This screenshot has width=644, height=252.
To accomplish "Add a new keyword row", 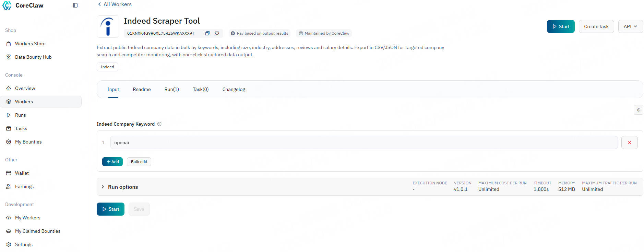I will (x=112, y=162).
